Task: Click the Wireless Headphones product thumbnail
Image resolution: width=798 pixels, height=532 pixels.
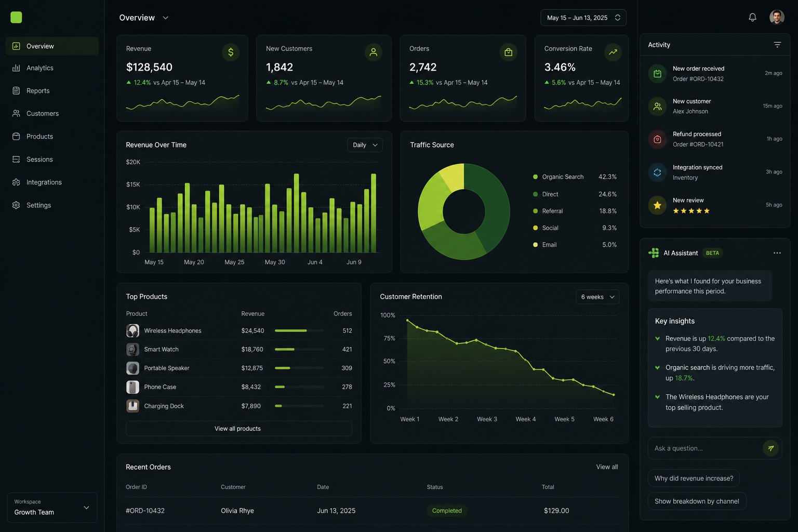Action: click(133, 331)
